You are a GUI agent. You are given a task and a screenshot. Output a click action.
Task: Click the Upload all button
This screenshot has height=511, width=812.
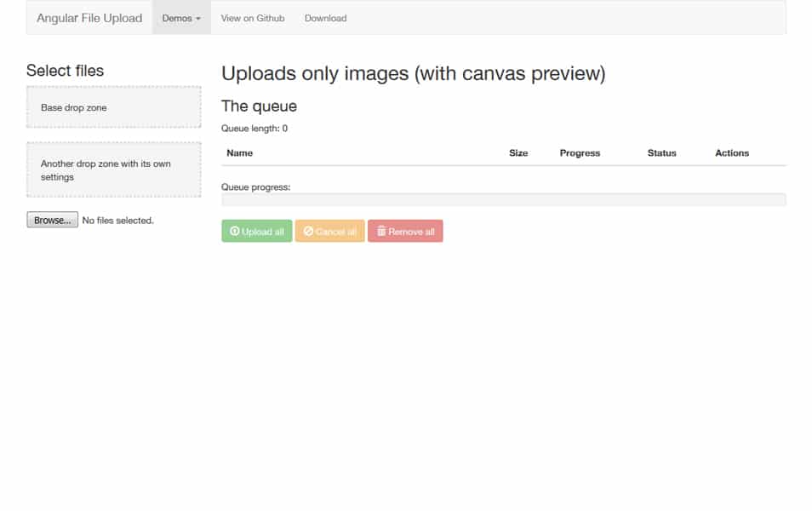pyautogui.click(x=256, y=230)
